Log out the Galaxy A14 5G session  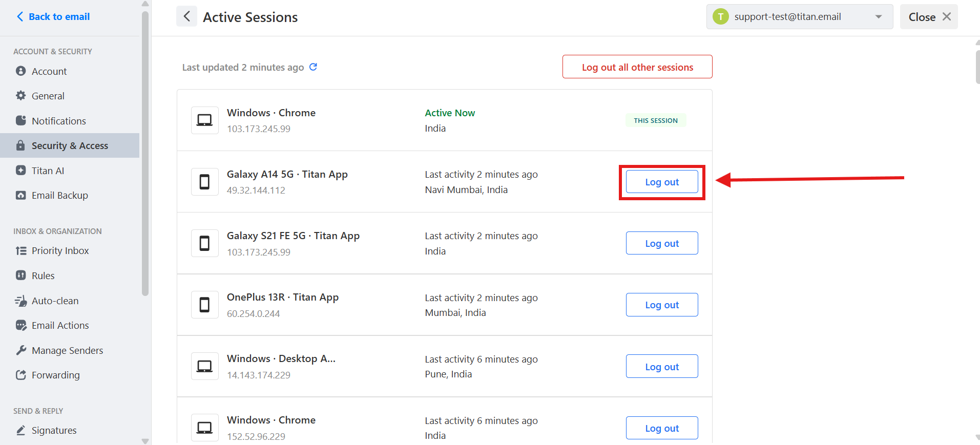pyautogui.click(x=662, y=182)
